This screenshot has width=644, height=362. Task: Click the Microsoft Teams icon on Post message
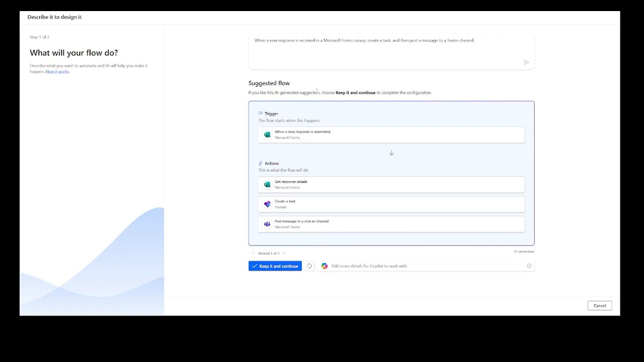point(267,224)
